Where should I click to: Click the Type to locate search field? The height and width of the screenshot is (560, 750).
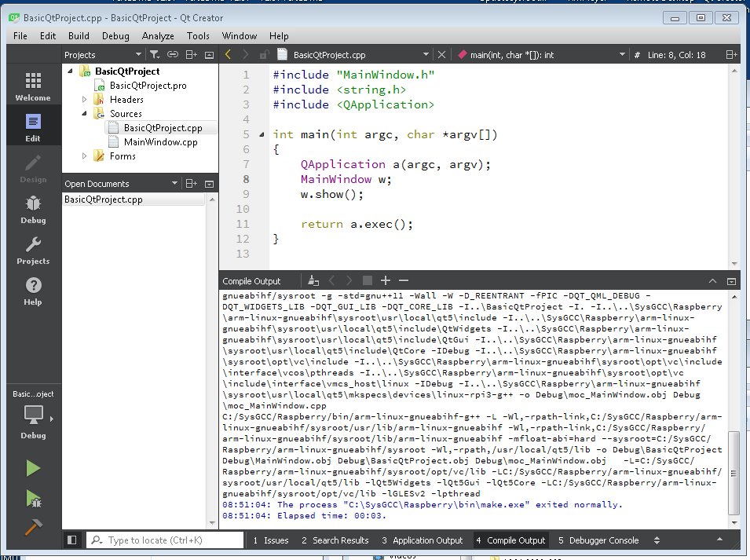click(x=165, y=540)
